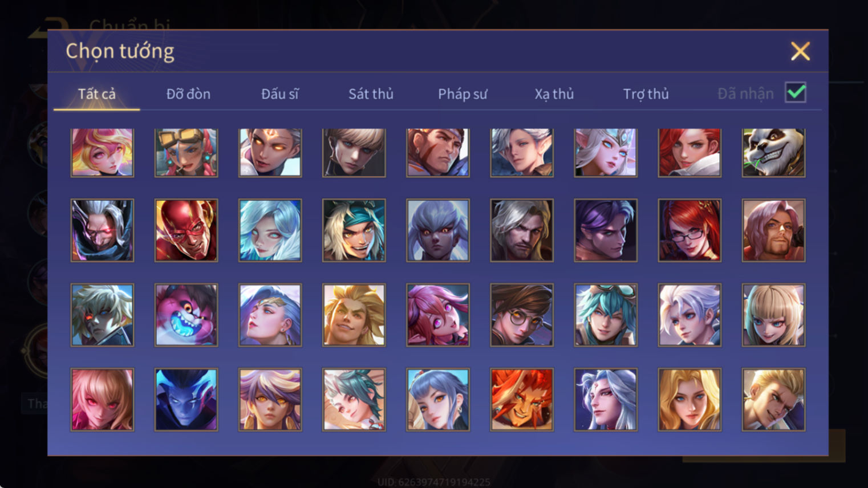868x488 pixels.
Task: Pick the spiky golden-haired smiling hero
Action: point(354,315)
